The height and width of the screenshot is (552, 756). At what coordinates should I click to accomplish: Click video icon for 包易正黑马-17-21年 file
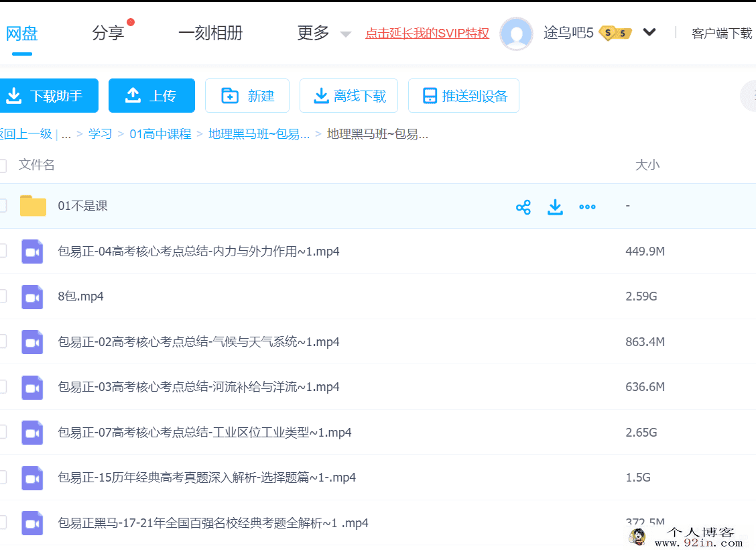(32, 524)
